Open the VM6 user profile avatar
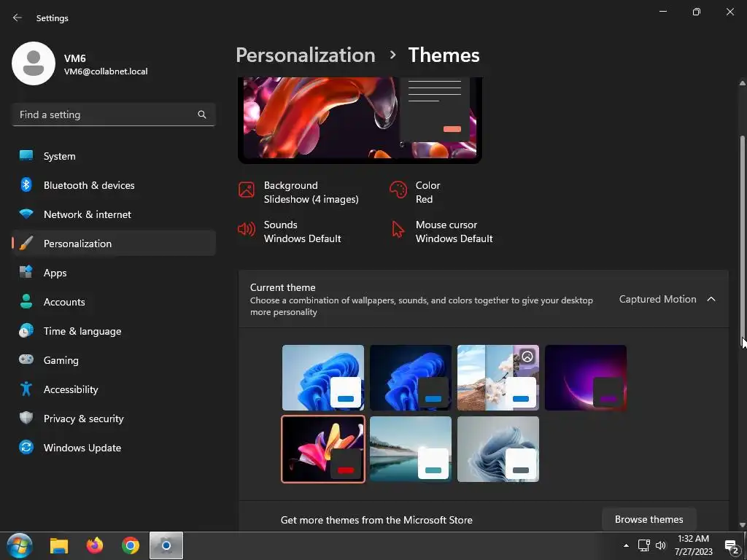 click(x=34, y=63)
